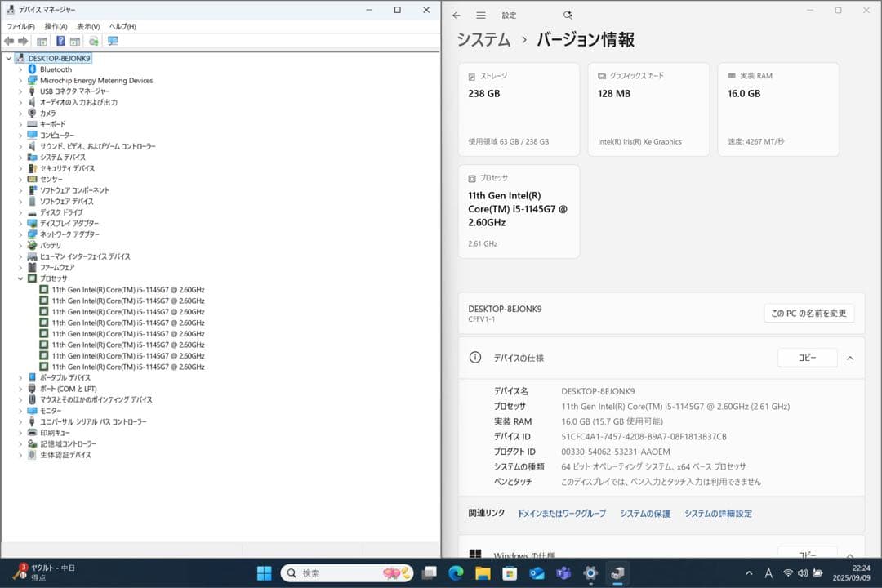Collapse the DESKTOP-8EJONK9 root node
The height and width of the screenshot is (588, 882).
click(x=9, y=59)
